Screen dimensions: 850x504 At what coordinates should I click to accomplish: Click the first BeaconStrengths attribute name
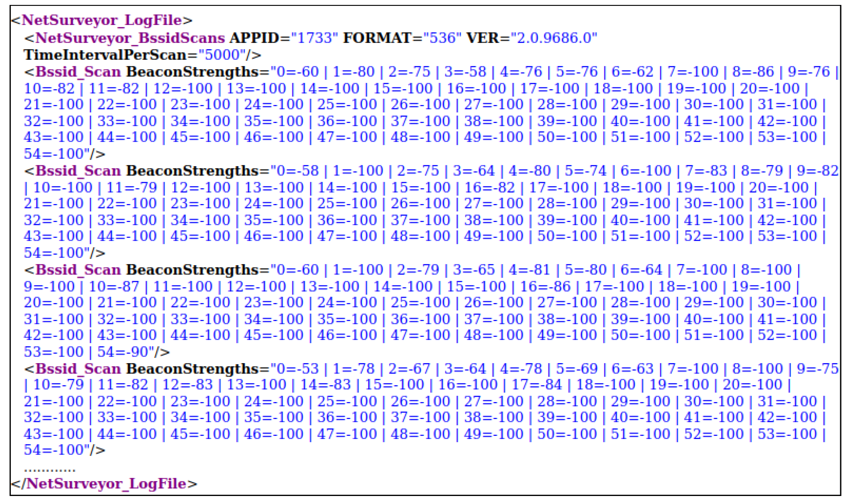point(192,72)
